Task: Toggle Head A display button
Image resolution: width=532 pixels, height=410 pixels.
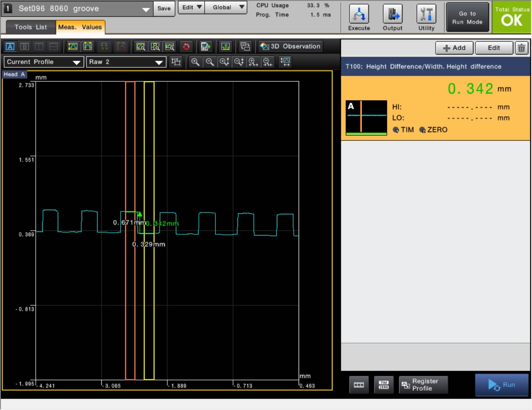Action: pyautogui.click(x=10, y=46)
